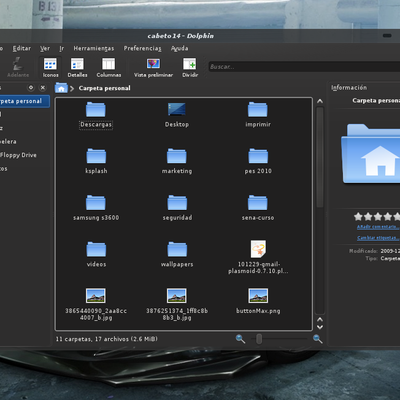Select Floppy Drive in places panel
The height and width of the screenshot is (400, 400).
click(18, 155)
